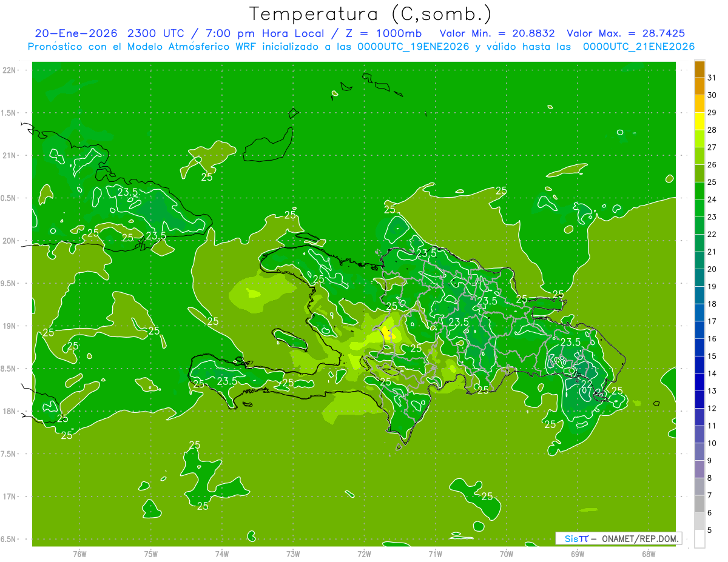
Task: Select the 'Valor Min. = 20.8832' text
Action: click(x=496, y=33)
